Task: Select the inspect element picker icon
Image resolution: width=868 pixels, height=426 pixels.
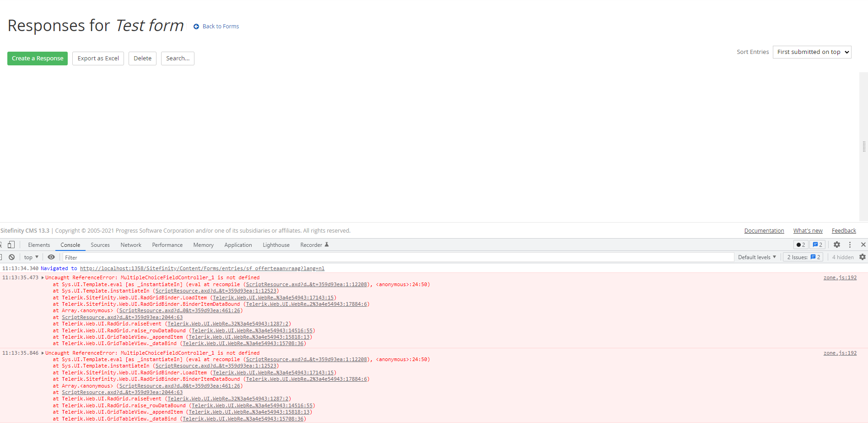Action: pos(1,245)
